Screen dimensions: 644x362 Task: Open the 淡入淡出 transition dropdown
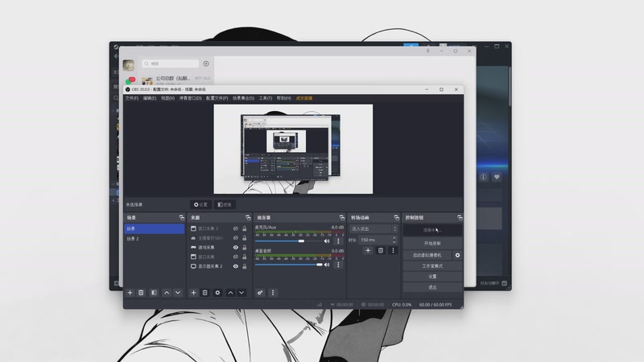click(374, 228)
